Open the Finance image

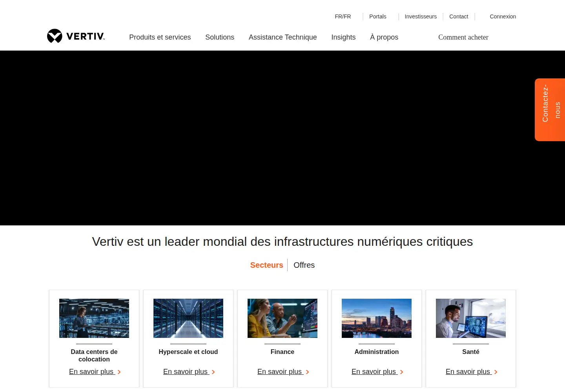tap(282, 318)
